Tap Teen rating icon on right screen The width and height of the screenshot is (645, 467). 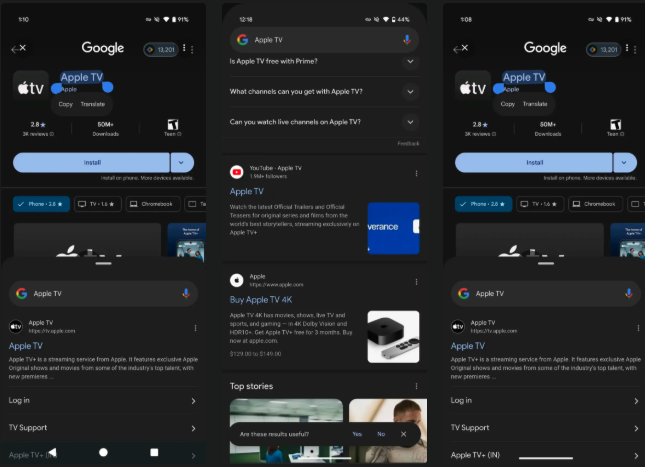coord(615,124)
